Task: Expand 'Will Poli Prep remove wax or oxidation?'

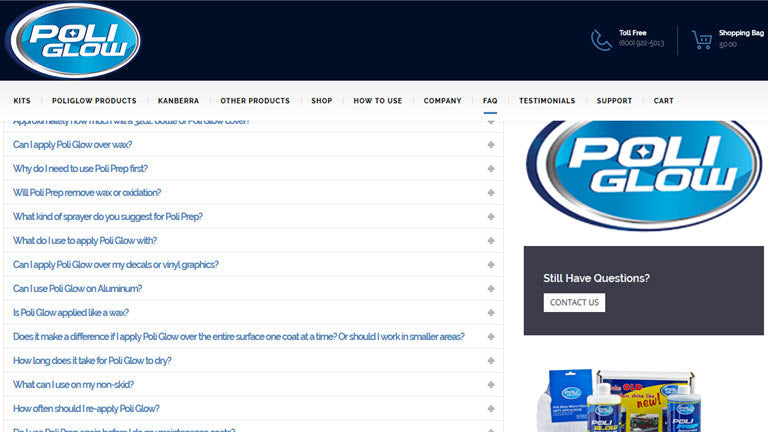Action: pyautogui.click(x=254, y=192)
